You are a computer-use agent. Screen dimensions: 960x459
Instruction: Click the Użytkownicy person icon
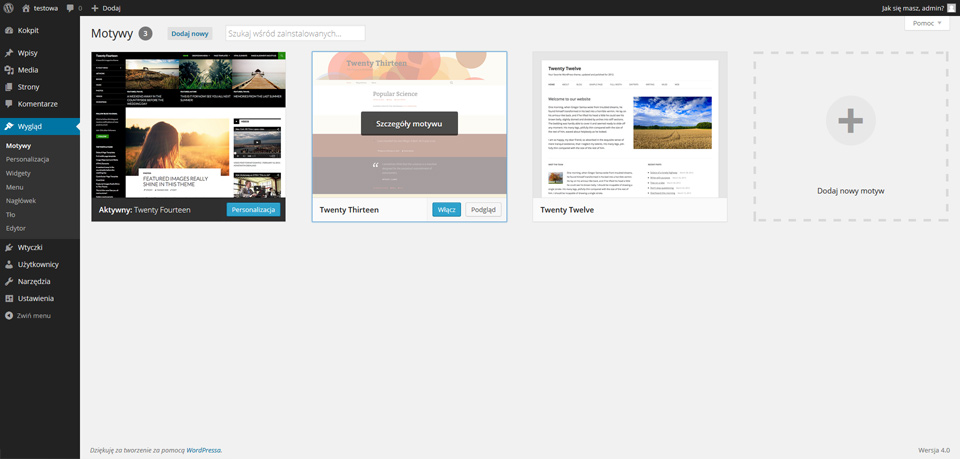pyautogui.click(x=9, y=265)
